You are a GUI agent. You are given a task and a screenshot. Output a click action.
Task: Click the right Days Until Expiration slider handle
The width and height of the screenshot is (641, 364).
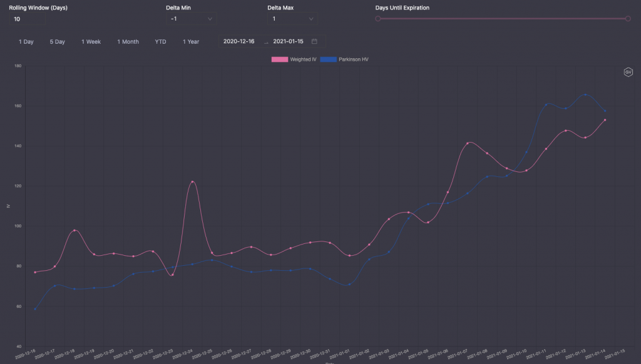(x=628, y=19)
